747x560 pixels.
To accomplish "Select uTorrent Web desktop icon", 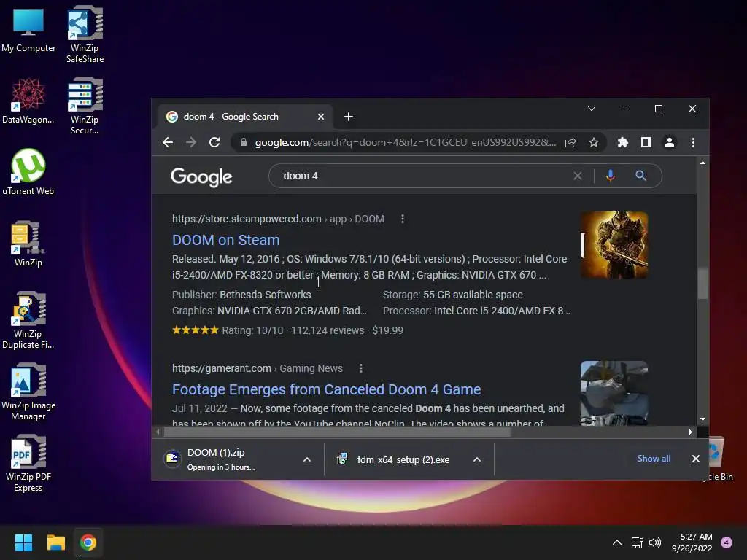I will 28,172.
